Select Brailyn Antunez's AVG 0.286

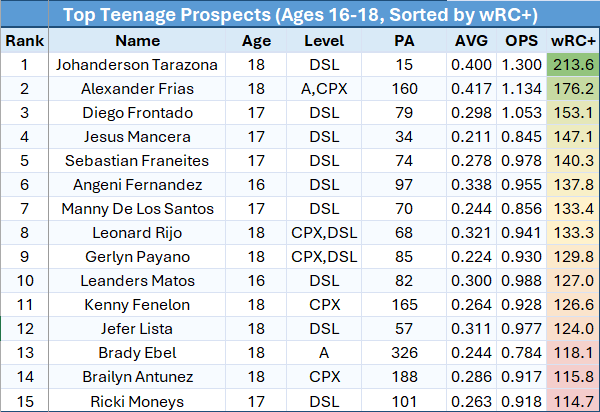pos(471,377)
